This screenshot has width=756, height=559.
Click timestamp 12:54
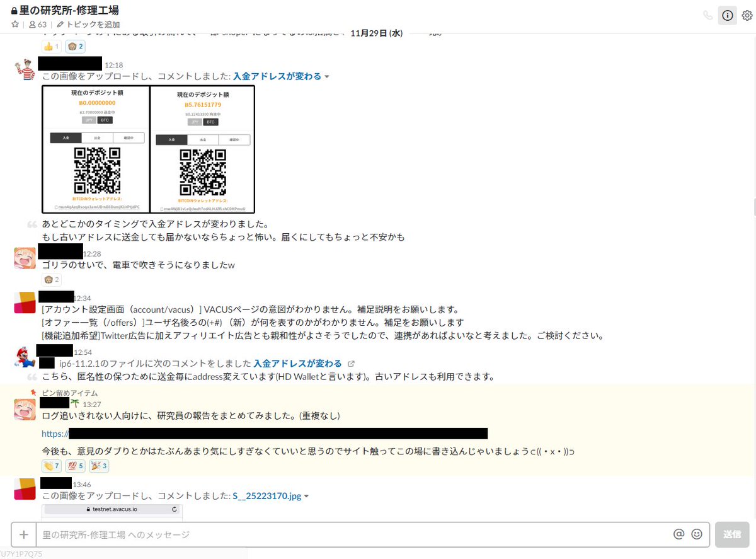coord(83,352)
